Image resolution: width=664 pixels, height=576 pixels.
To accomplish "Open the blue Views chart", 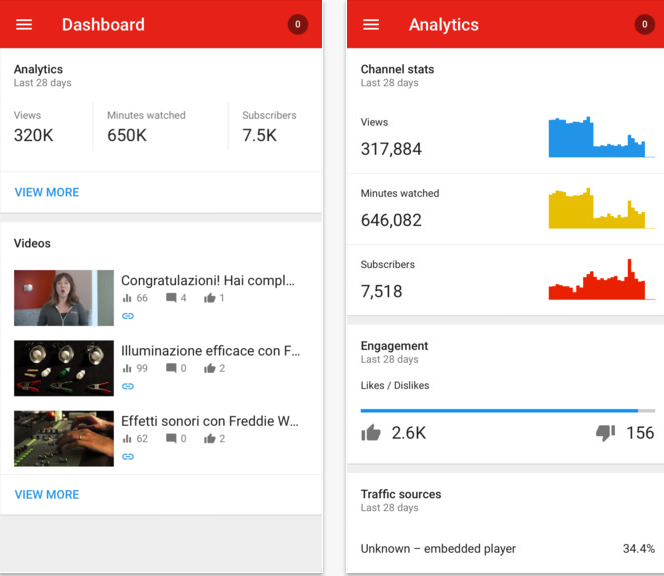I will pos(601,138).
